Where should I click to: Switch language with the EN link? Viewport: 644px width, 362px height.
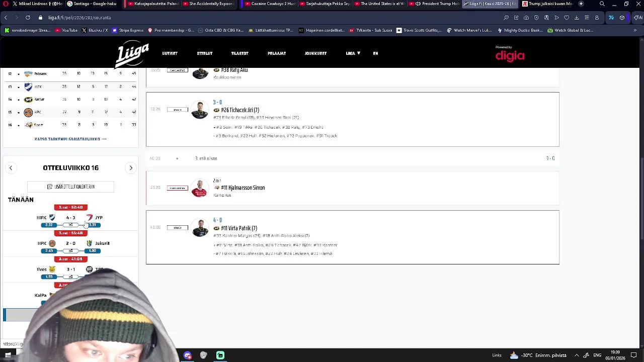coord(375,53)
